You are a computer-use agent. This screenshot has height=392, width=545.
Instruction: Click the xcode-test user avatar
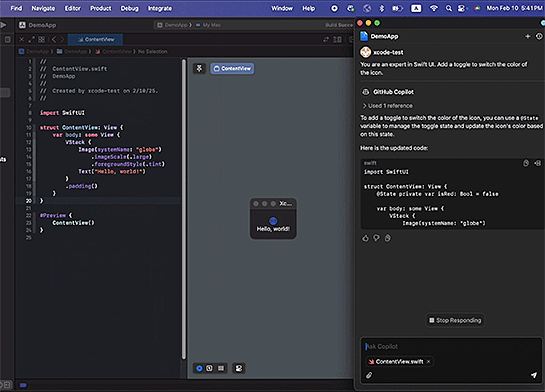click(365, 52)
